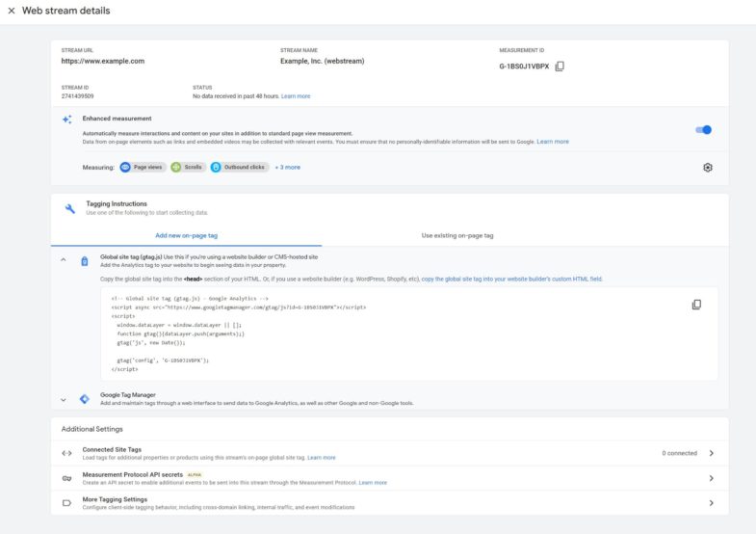Open More Tagging Settings chevron

click(x=711, y=503)
